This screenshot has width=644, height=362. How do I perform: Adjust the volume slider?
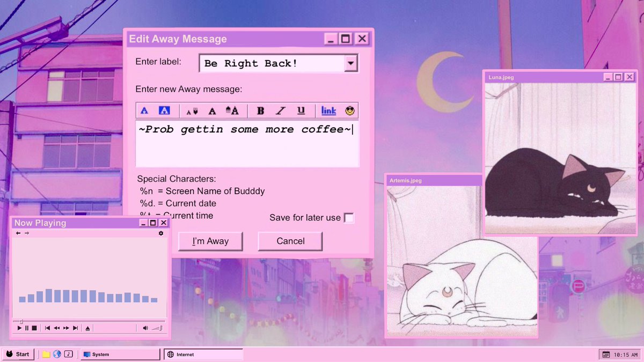(156, 328)
